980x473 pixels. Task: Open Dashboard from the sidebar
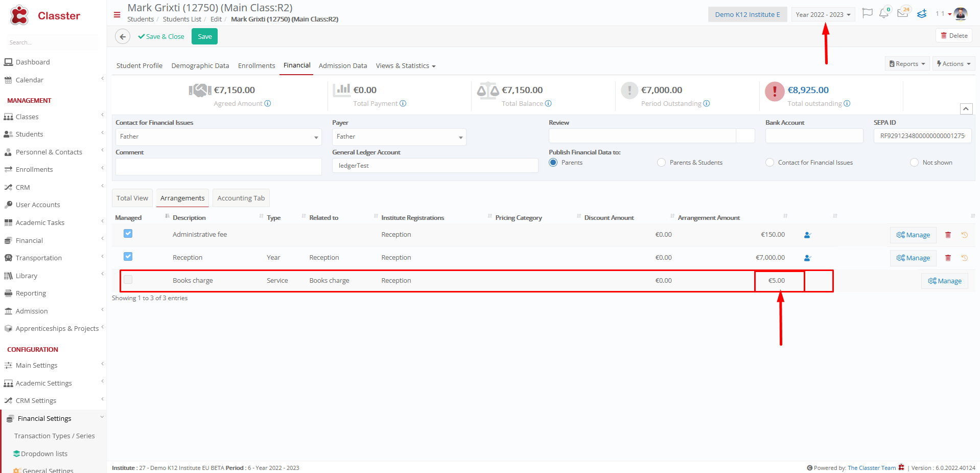[x=33, y=62]
